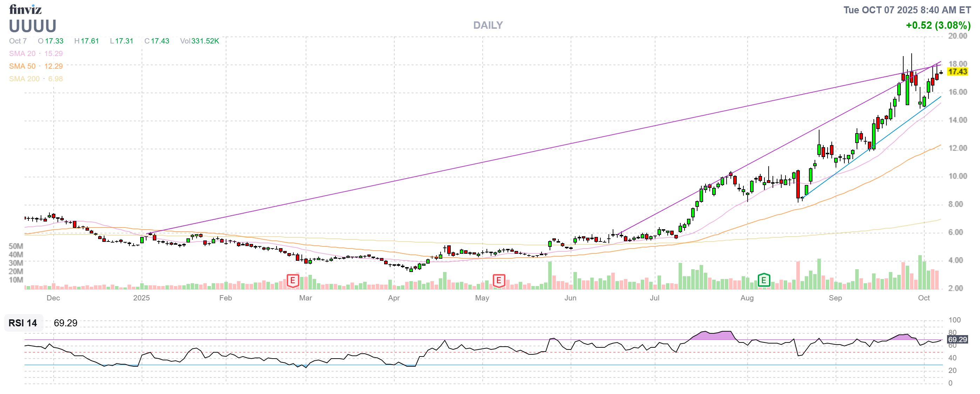Select the SMA 20 indicator label

(x=22, y=54)
